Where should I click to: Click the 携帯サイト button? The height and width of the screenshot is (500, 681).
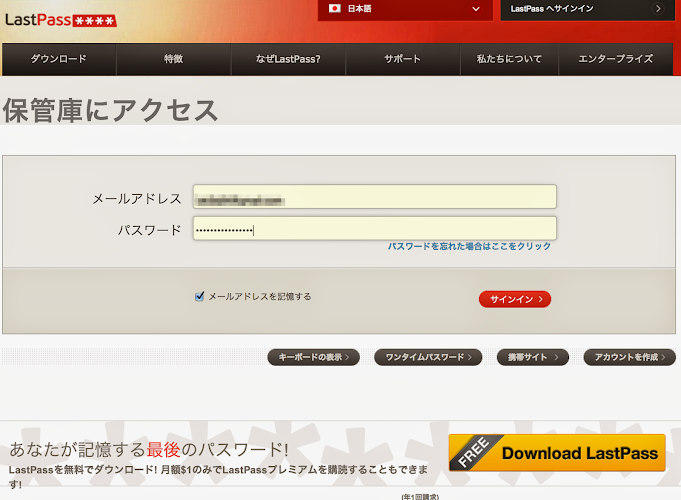(x=532, y=357)
